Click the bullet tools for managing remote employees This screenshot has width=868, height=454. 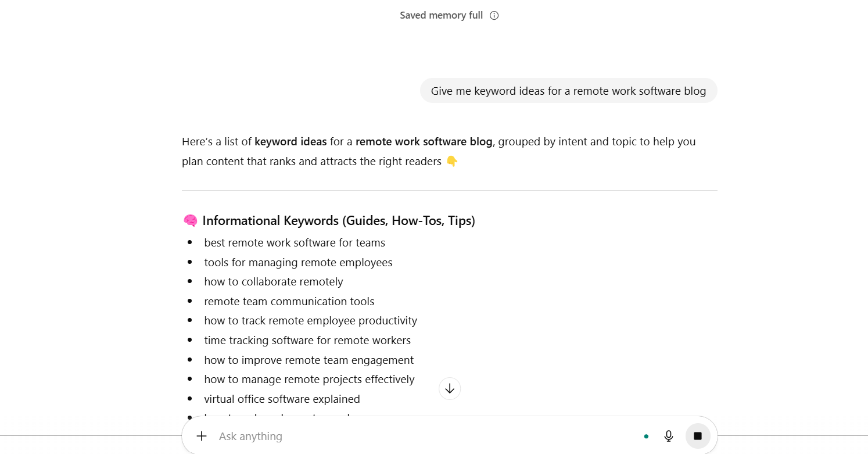pyautogui.click(x=298, y=262)
